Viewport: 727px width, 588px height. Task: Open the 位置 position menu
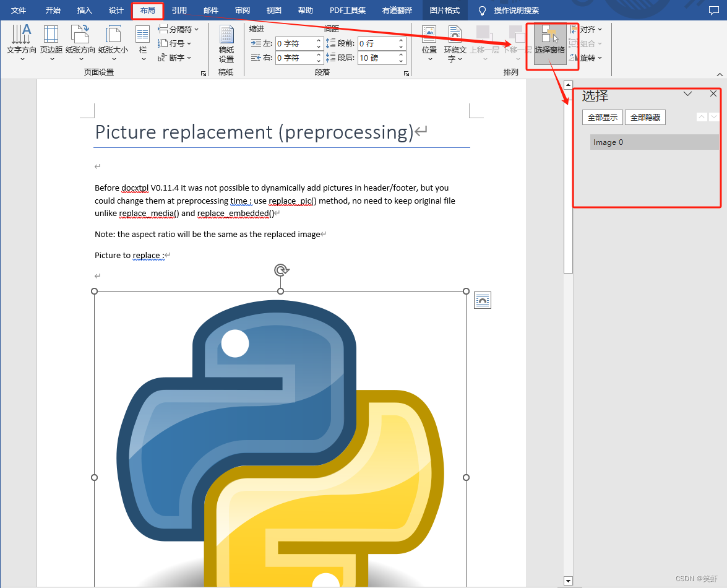point(429,43)
